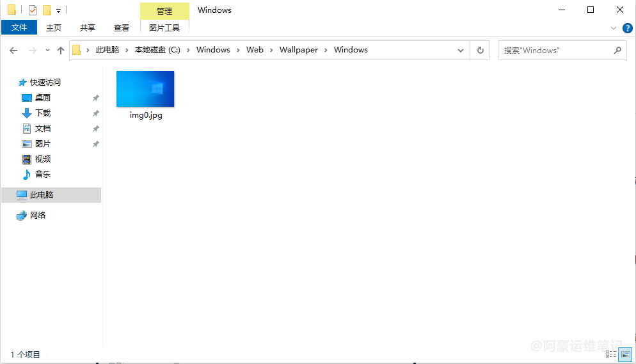Click the 本地磁盘 (C:) breadcrumb
The width and height of the screenshot is (636, 364).
pos(157,50)
